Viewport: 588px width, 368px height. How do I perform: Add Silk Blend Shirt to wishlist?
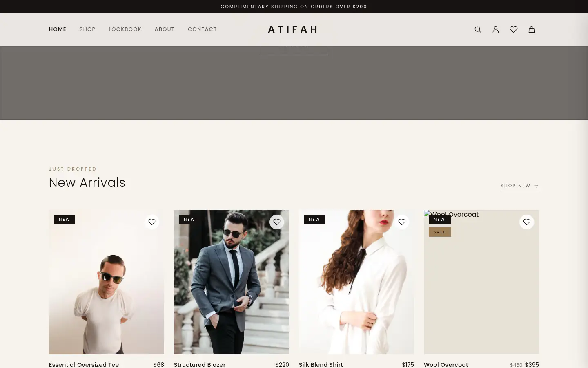tap(402, 222)
